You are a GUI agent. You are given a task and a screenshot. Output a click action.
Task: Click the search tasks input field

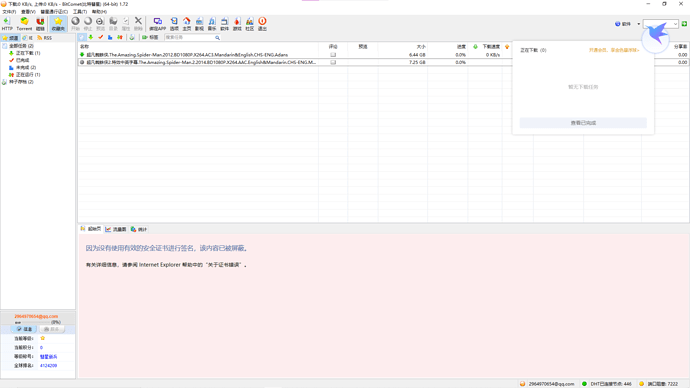pyautogui.click(x=190, y=37)
